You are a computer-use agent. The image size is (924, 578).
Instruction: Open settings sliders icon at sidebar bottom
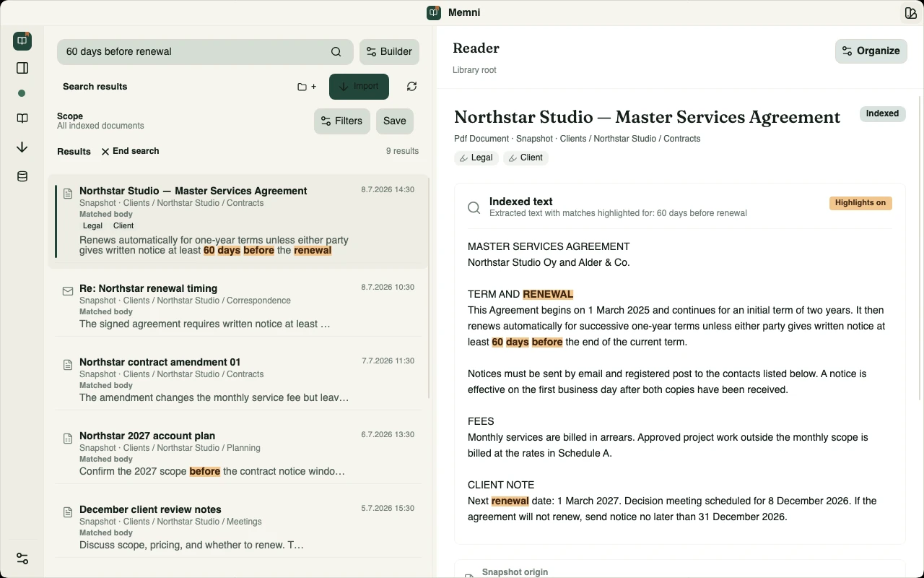point(22,558)
